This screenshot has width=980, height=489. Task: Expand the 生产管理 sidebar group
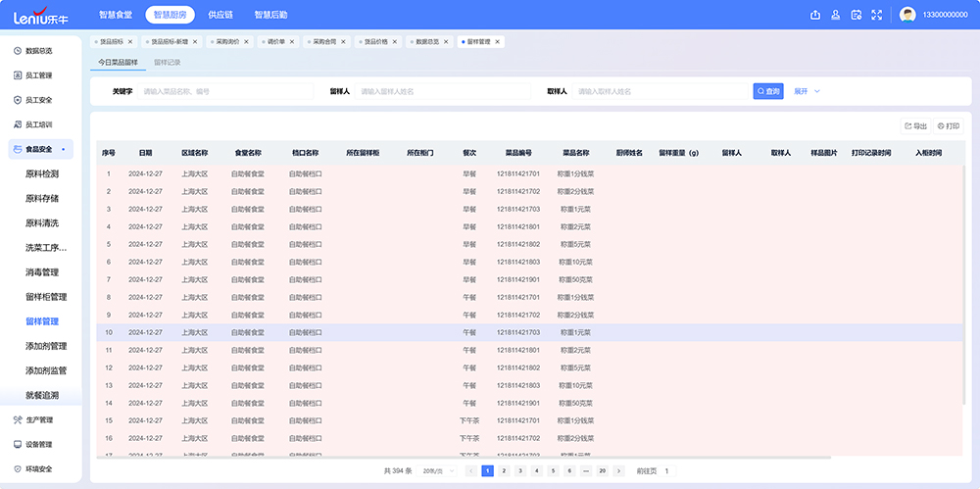tap(38, 420)
